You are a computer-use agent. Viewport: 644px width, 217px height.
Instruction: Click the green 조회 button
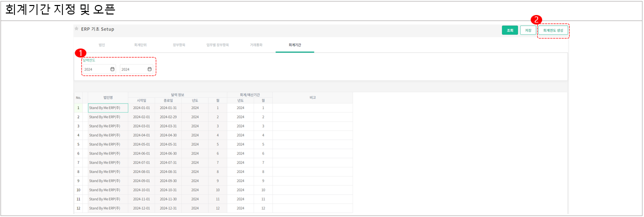coord(510,30)
